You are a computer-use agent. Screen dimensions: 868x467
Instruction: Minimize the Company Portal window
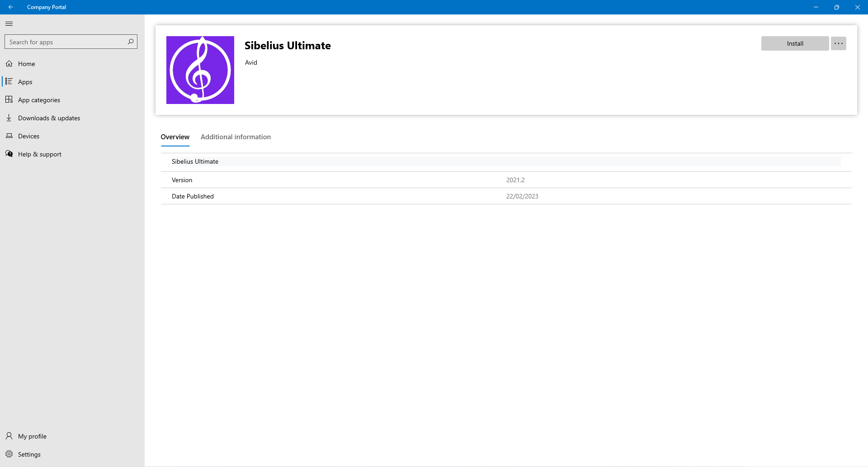[816, 7]
